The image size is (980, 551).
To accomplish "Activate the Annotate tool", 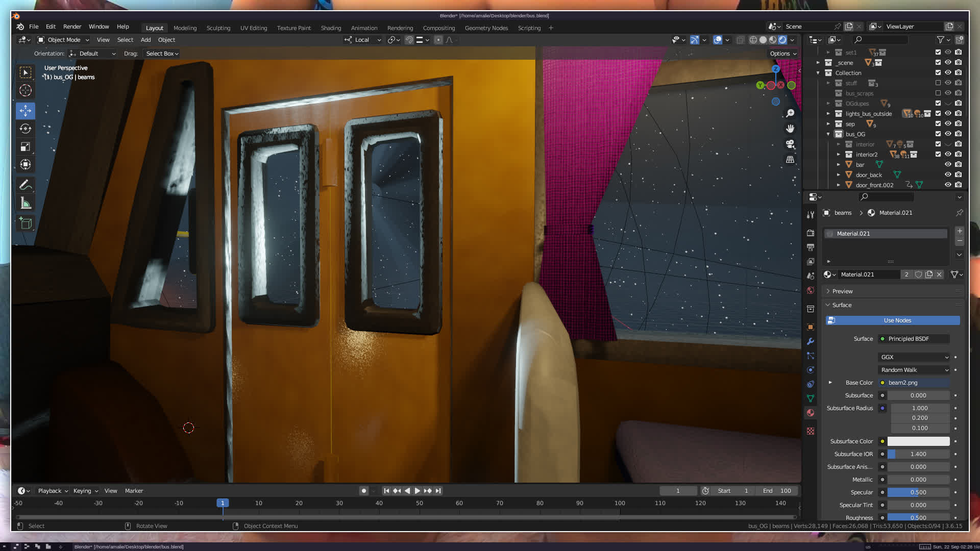I will pyautogui.click(x=26, y=185).
